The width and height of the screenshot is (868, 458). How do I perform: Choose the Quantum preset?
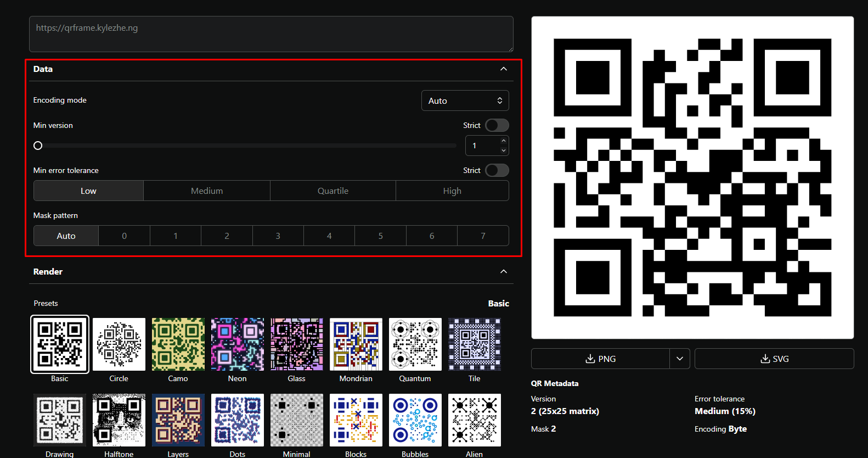click(415, 344)
